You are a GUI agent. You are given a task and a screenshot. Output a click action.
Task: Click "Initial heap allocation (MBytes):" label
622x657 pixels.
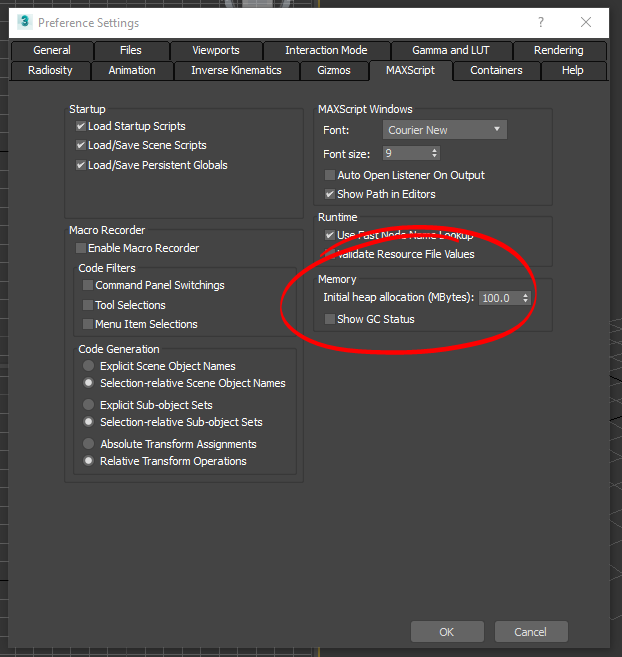tap(399, 297)
